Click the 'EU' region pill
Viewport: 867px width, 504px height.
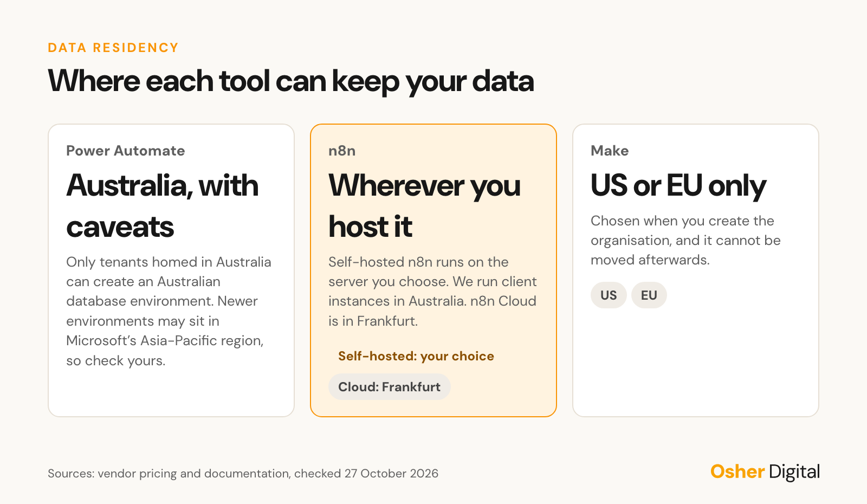coord(649,295)
